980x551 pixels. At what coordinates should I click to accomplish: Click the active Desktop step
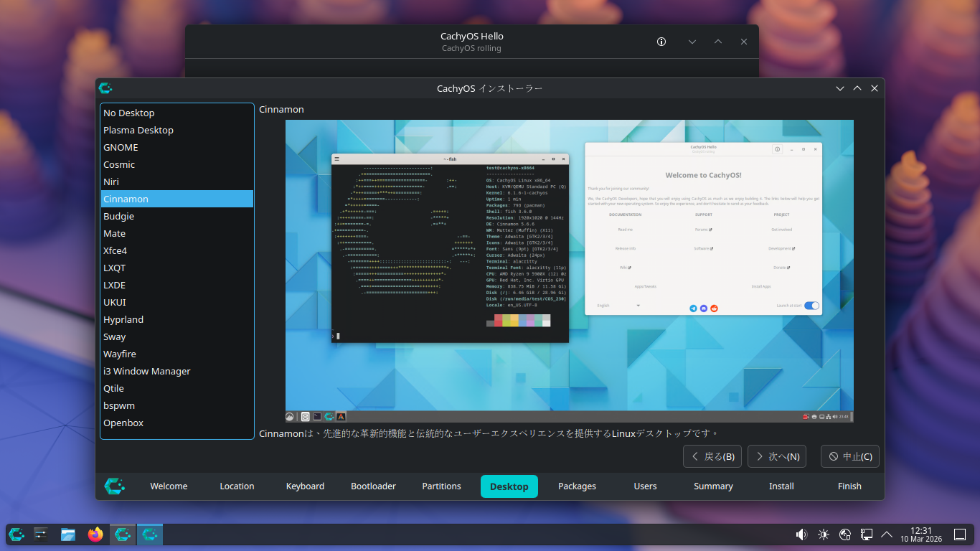click(x=509, y=486)
